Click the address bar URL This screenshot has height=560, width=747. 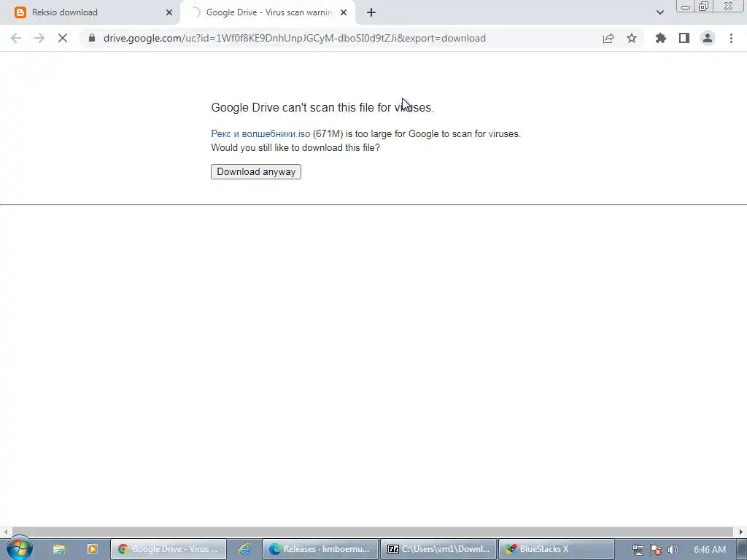coord(295,38)
